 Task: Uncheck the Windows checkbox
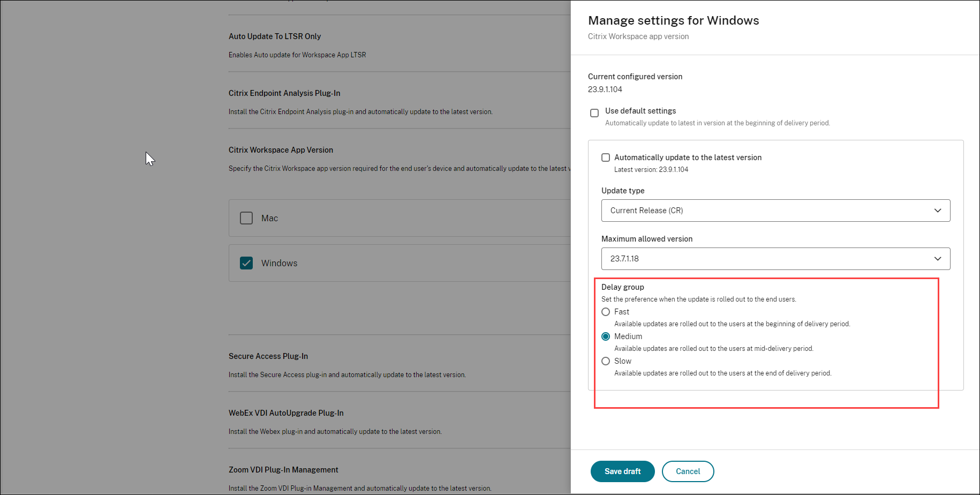[x=246, y=263]
